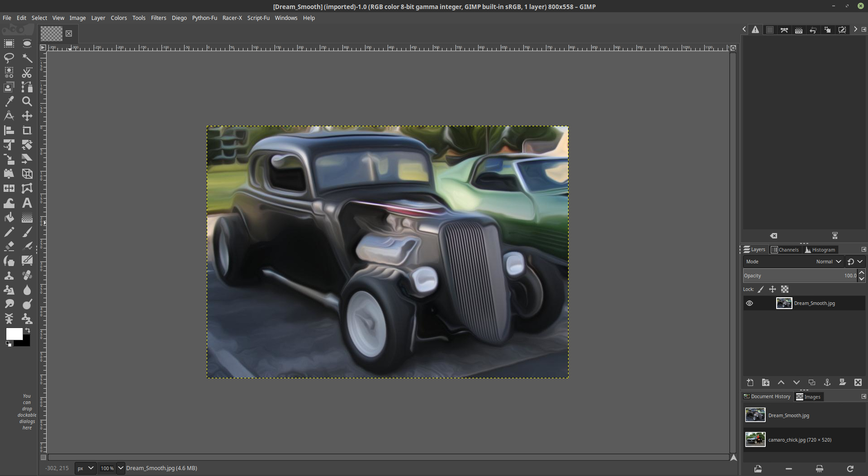Select the Paintbrush tool

click(27, 232)
